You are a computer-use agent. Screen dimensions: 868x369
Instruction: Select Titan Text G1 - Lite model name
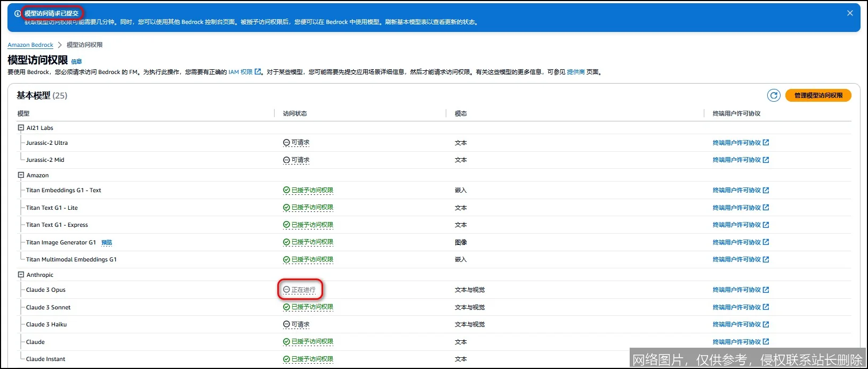tap(52, 208)
